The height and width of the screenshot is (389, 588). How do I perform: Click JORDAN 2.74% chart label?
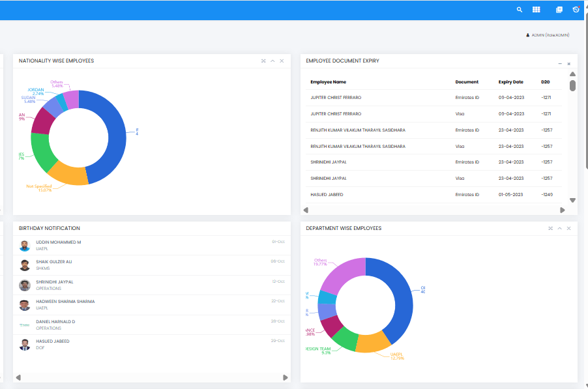36,91
